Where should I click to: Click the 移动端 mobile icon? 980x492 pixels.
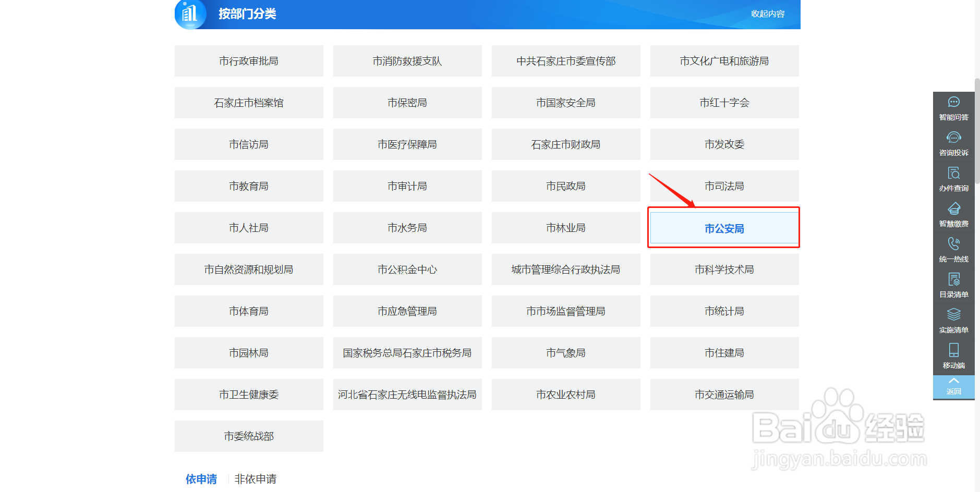(x=953, y=356)
